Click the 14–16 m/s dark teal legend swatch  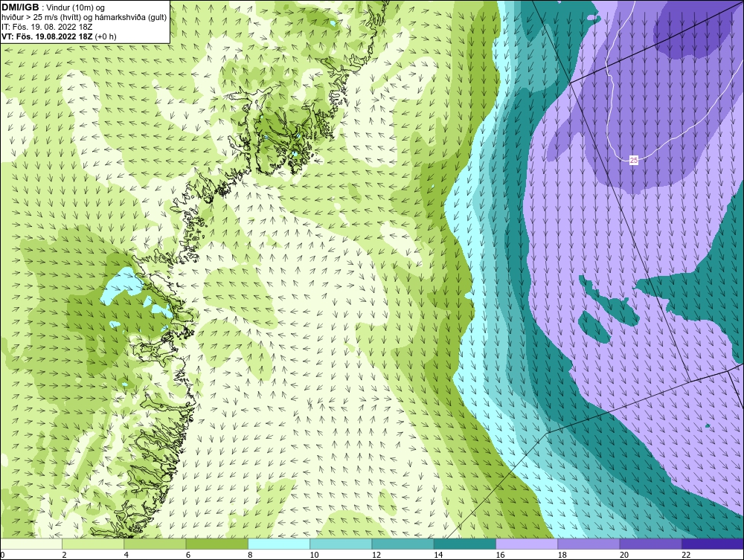click(x=464, y=544)
